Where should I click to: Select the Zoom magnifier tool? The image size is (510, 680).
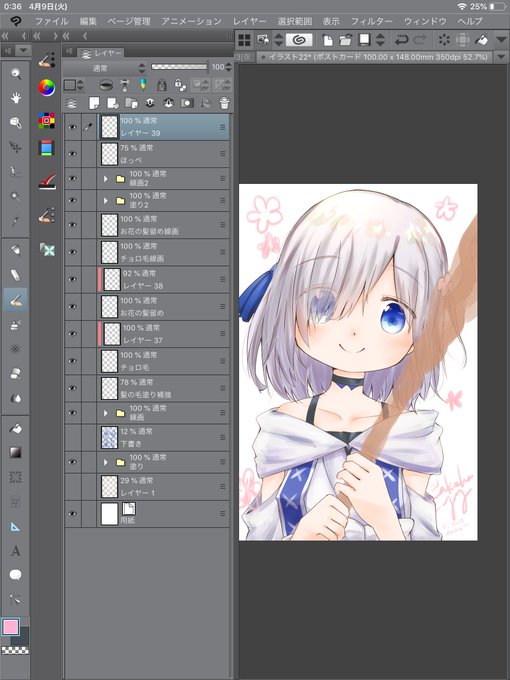coord(16,73)
